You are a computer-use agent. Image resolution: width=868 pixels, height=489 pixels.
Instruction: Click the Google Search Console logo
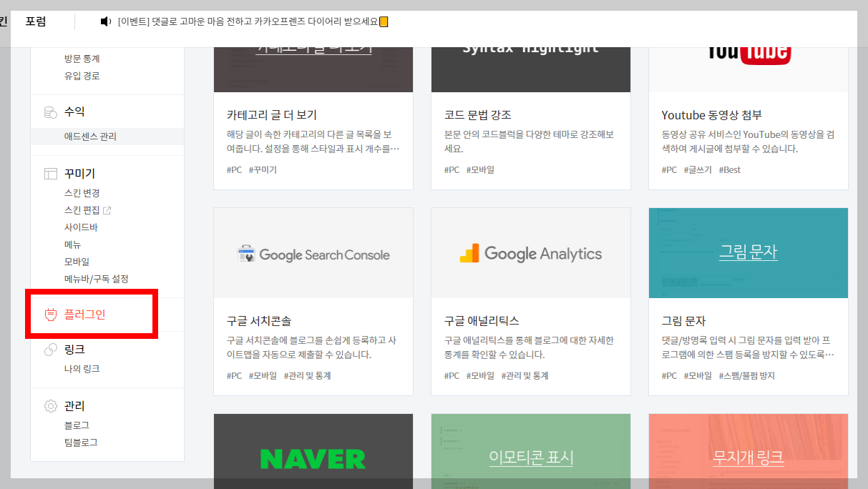click(x=313, y=254)
